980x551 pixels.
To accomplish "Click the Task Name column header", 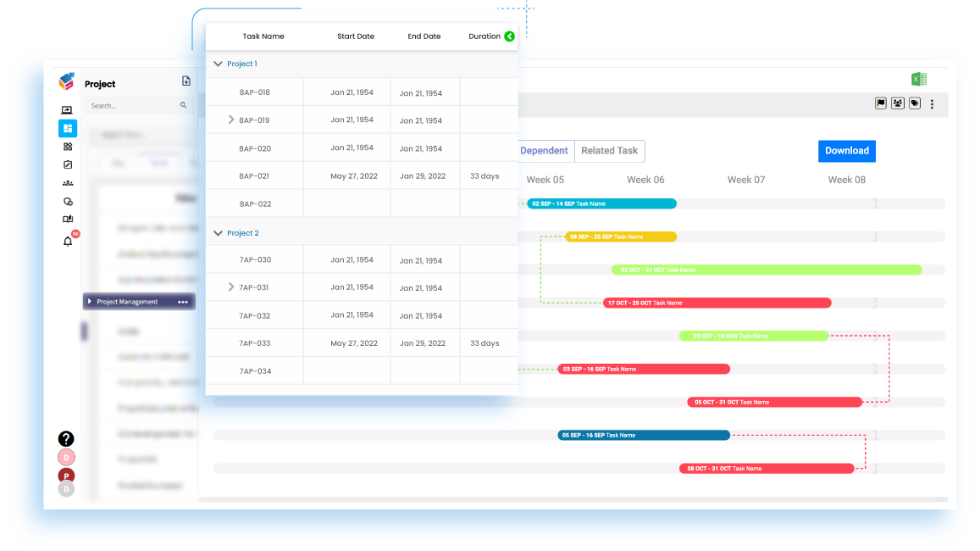I will [263, 36].
